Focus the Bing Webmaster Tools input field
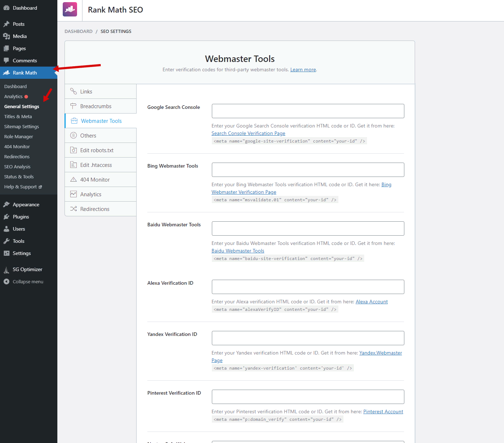 point(308,170)
